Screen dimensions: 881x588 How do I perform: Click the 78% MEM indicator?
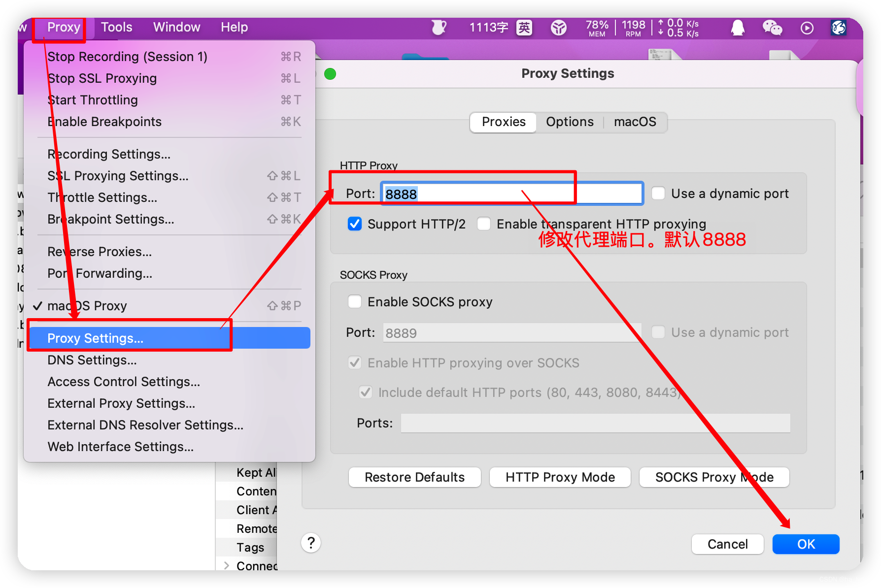pyautogui.click(x=597, y=28)
